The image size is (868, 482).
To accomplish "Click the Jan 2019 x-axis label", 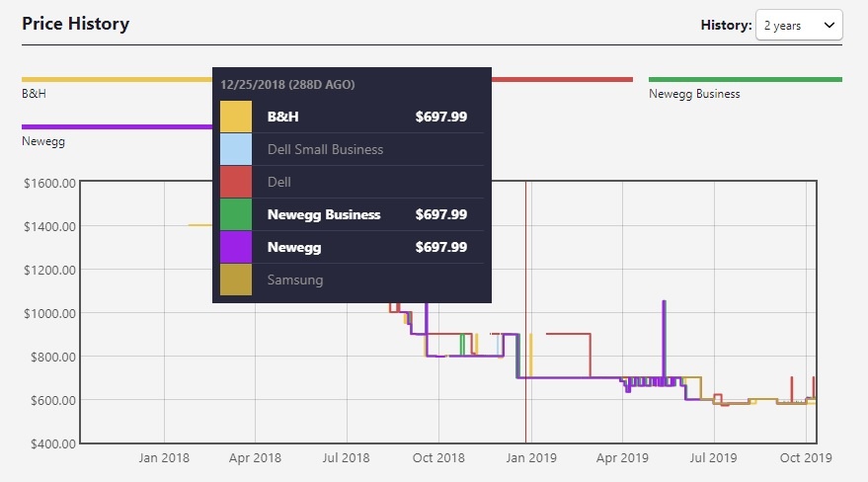I will coord(530,458).
